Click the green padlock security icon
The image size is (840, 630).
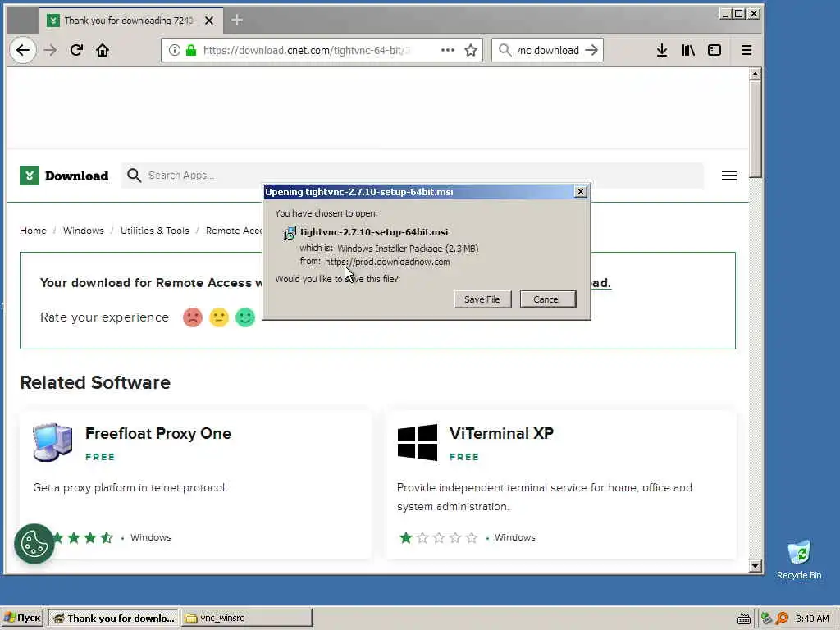(x=190, y=50)
